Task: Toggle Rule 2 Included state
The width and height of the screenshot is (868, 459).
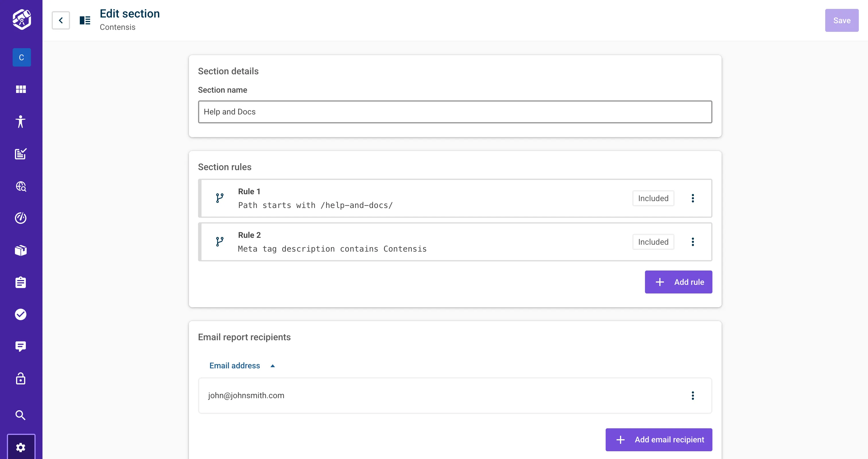Action: click(x=653, y=242)
